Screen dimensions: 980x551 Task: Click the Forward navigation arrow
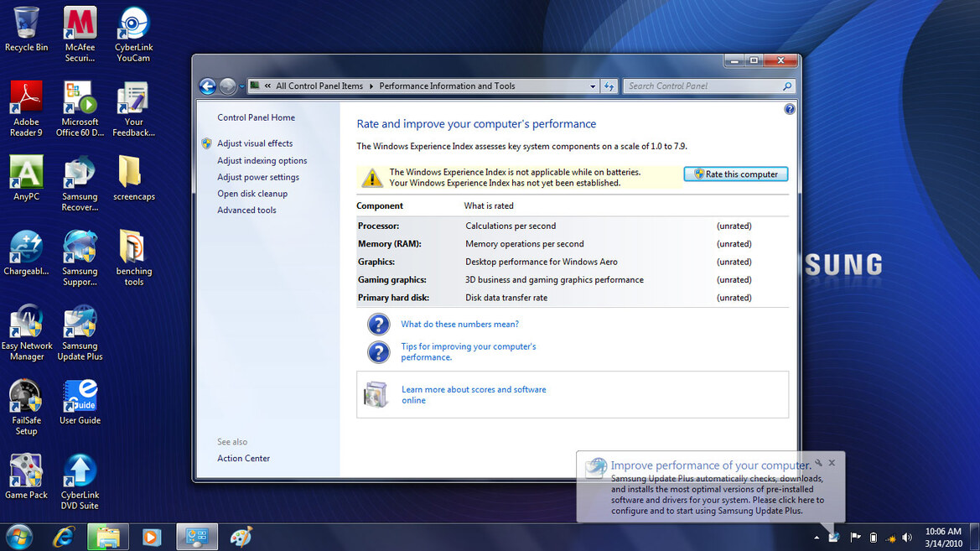pos(228,86)
